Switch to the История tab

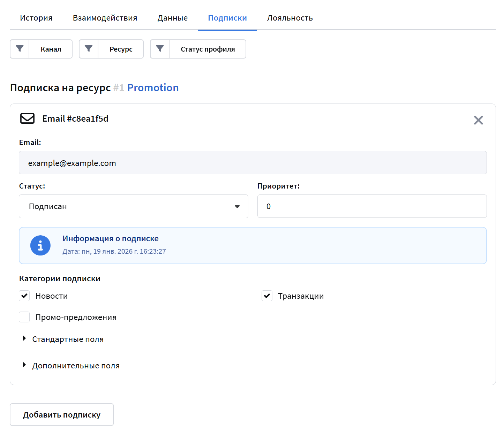point(36,18)
